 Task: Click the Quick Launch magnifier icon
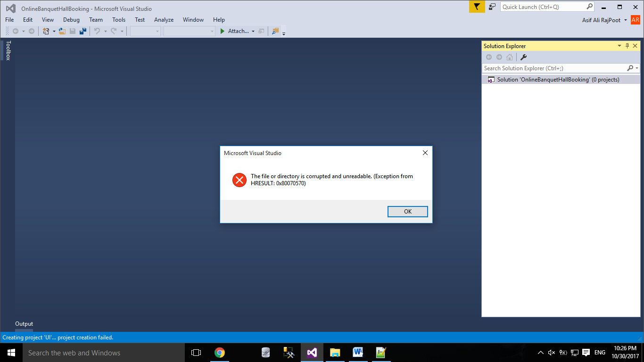tap(589, 7)
